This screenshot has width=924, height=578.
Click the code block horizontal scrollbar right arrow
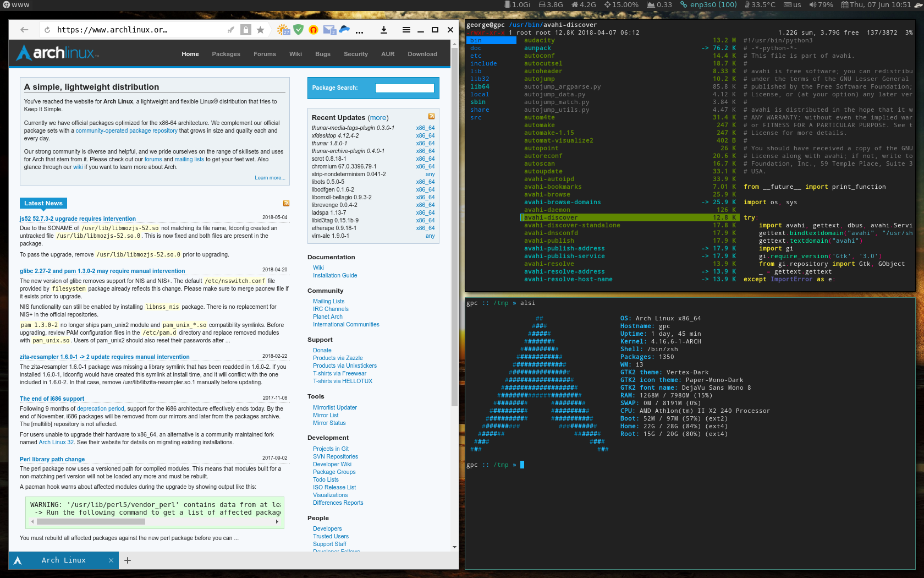point(277,521)
